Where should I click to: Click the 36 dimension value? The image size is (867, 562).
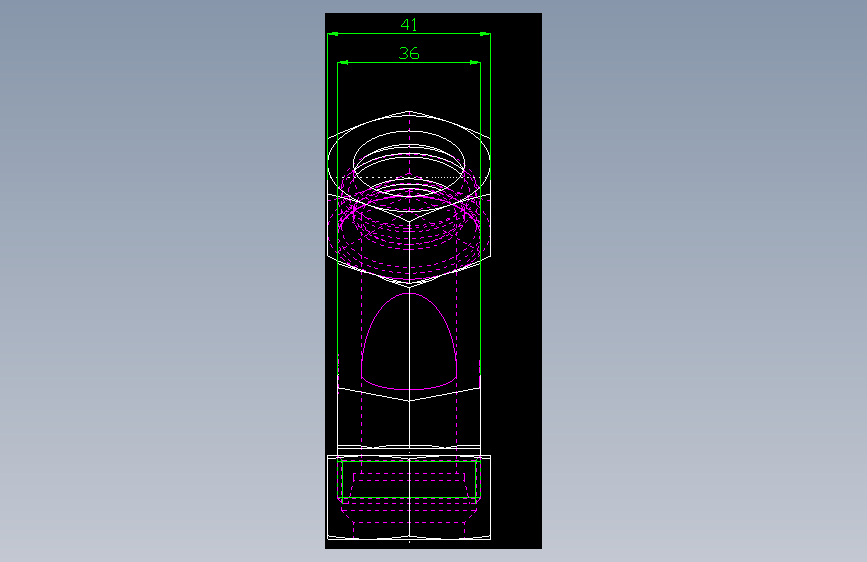click(409, 54)
